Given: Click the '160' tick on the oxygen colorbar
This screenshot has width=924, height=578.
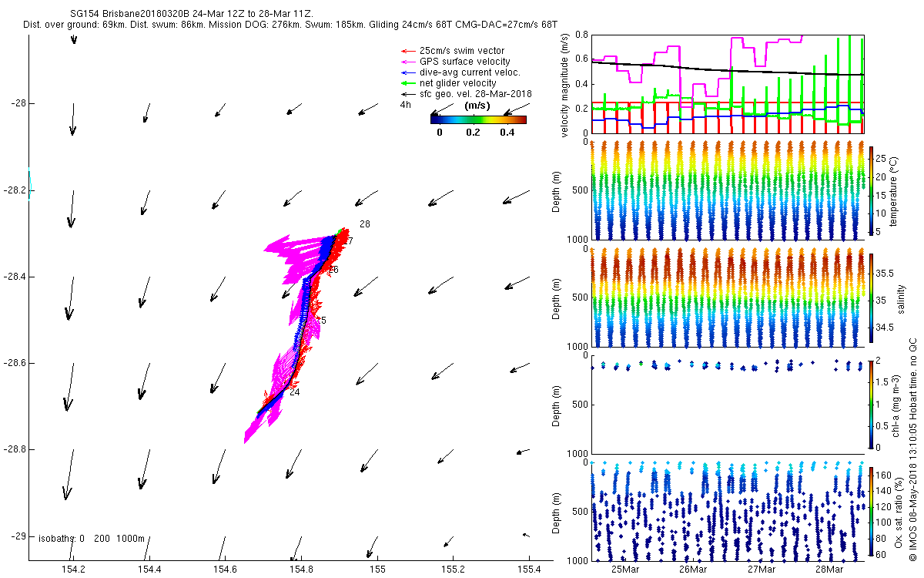Looking at the screenshot, I should (884, 476).
